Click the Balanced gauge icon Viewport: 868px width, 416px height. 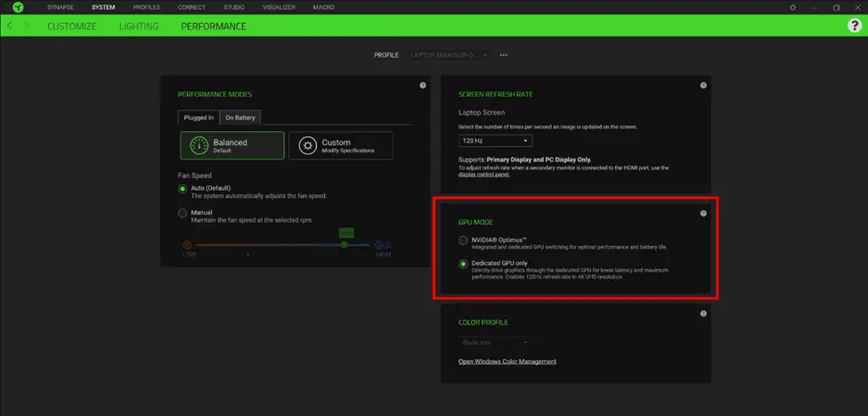point(199,145)
